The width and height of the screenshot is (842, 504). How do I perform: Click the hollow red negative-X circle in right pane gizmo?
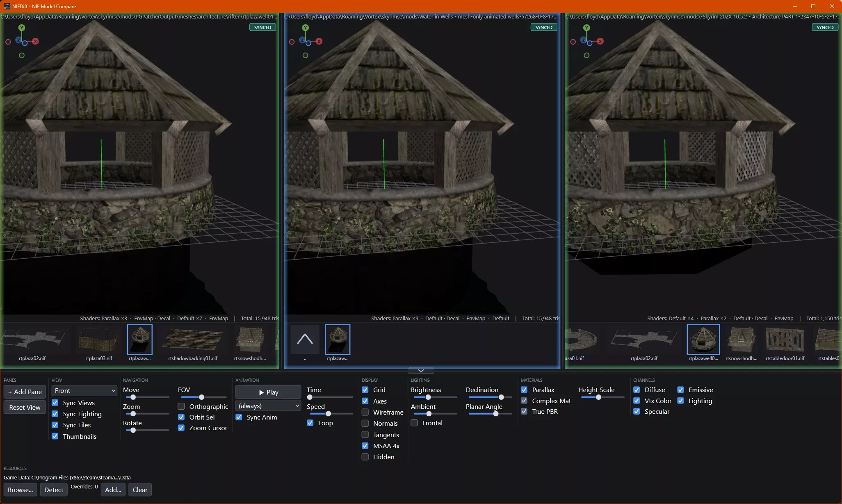[573, 42]
